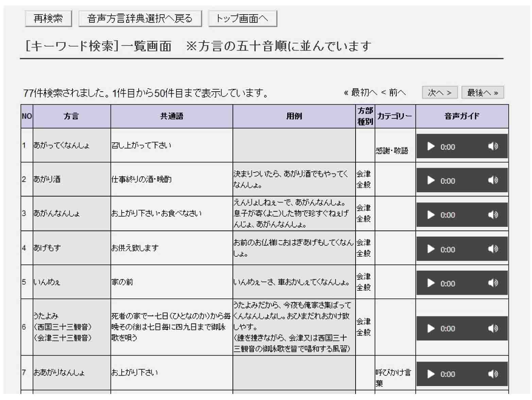Click 0:00 time display in あげもす row

point(447,249)
